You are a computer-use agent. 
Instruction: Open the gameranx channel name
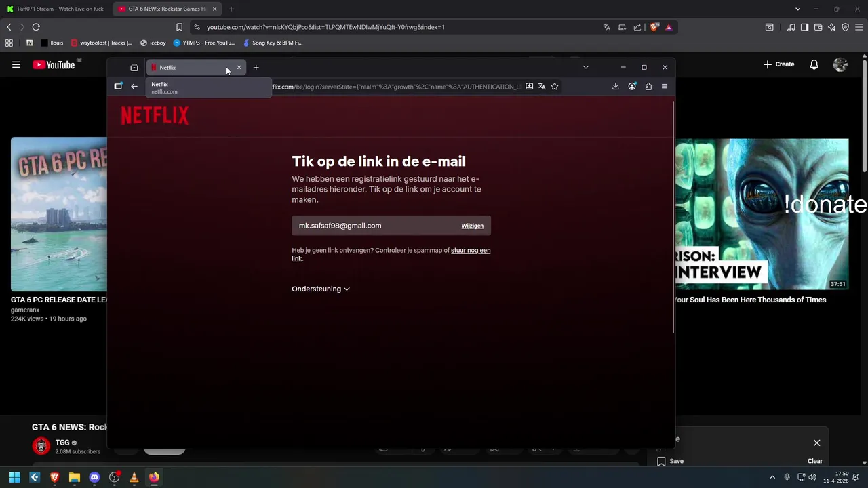(x=25, y=310)
